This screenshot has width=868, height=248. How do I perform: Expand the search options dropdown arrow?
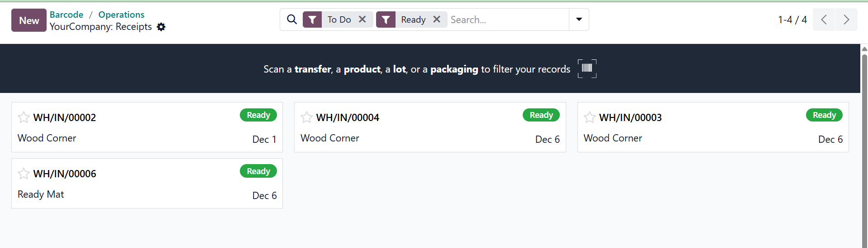(579, 19)
